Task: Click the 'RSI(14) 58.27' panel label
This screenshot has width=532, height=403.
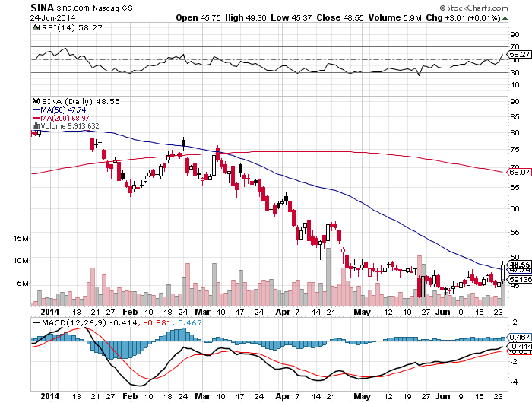Action: (x=72, y=28)
